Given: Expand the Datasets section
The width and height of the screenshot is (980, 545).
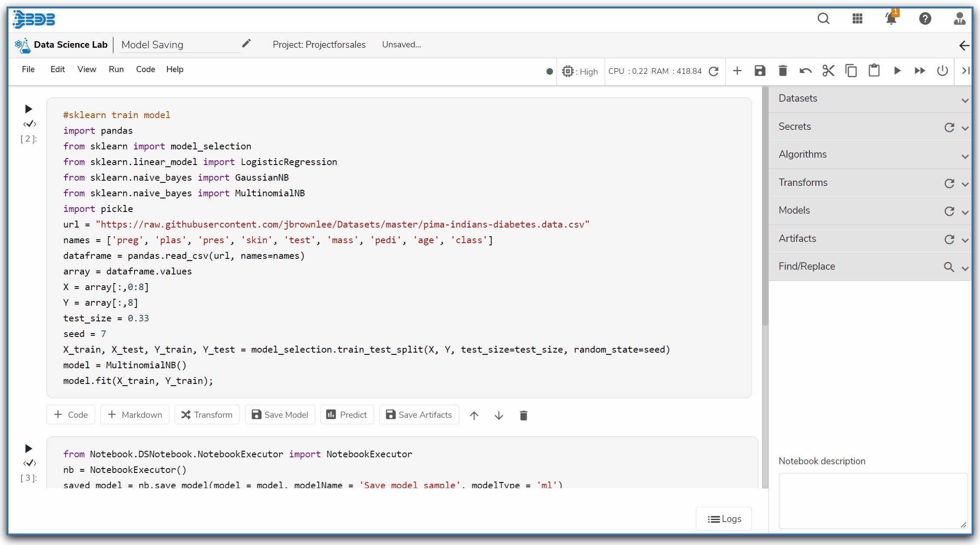Looking at the screenshot, I should tap(965, 100).
